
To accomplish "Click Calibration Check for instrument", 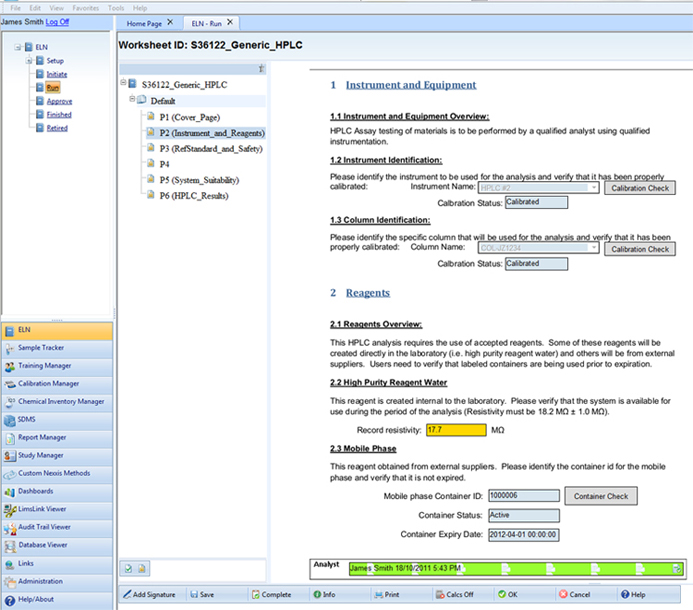I will tap(640, 188).
